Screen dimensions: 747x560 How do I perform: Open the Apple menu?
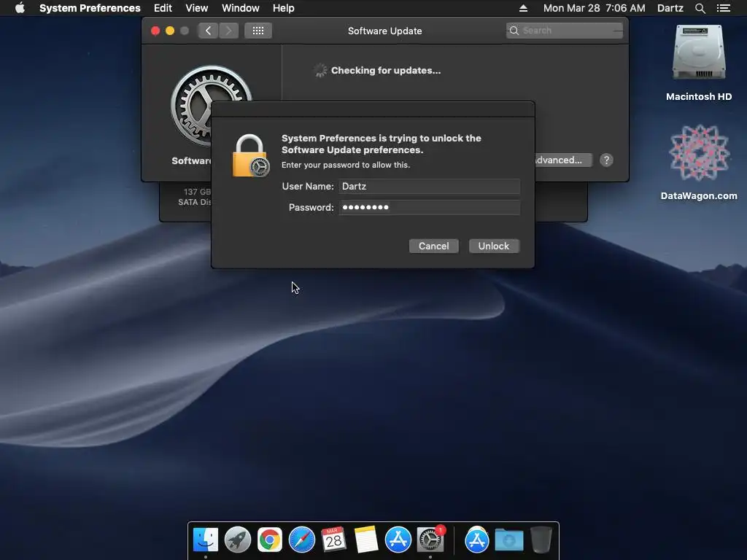point(20,8)
